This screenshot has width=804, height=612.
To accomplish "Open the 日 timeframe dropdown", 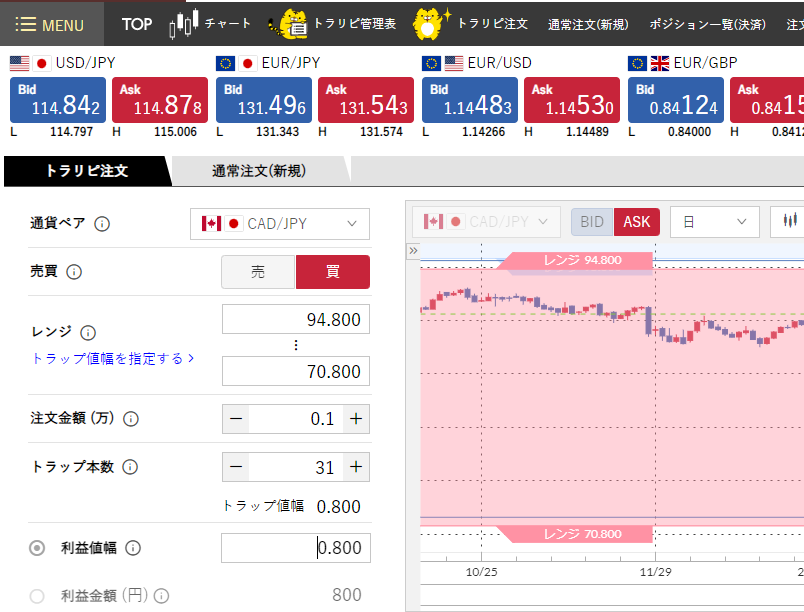I will [714, 222].
